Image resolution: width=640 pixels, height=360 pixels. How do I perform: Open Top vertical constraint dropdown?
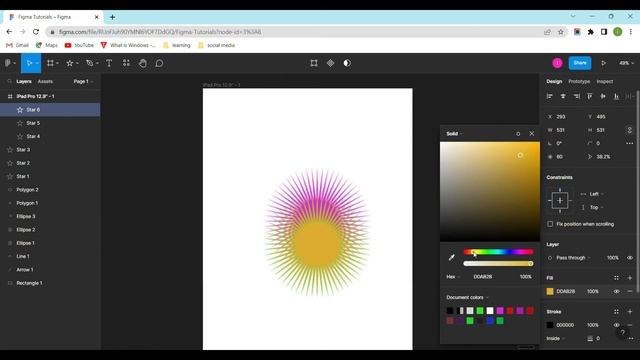[x=597, y=208]
